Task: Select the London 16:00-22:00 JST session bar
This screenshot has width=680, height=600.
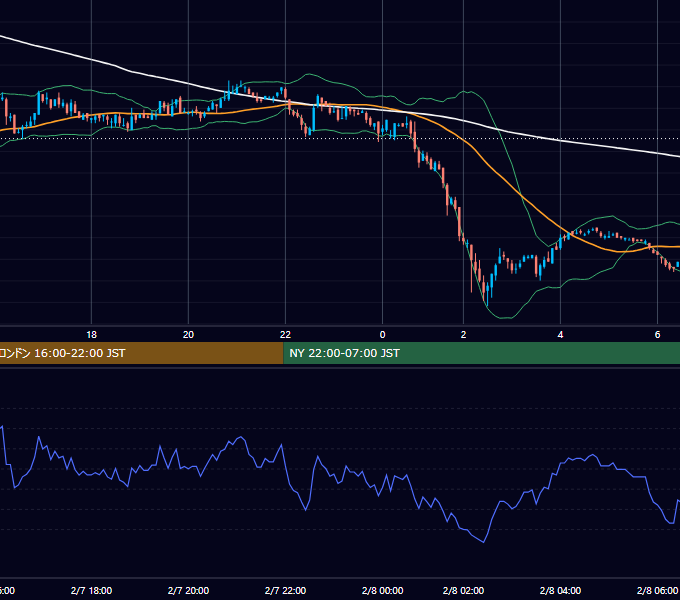Action: (x=141, y=353)
